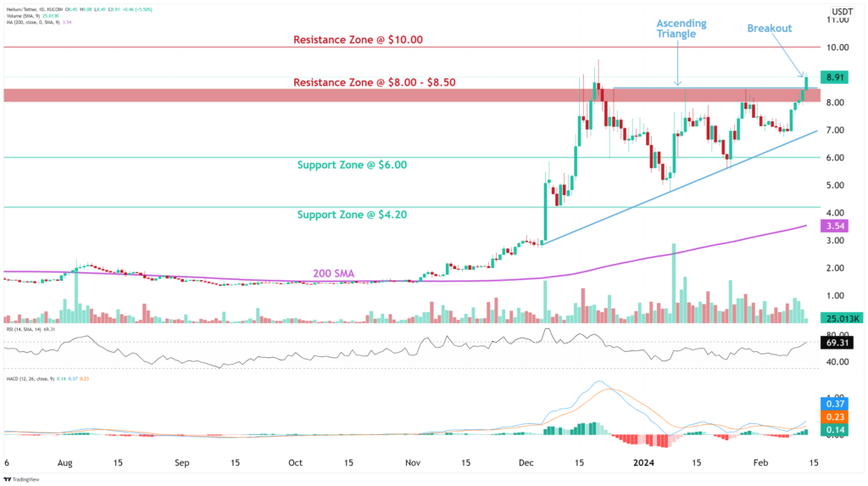Select the Ascending Triangle annotation text
The width and height of the screenshot is (868, 486).
tap(681, 30)
